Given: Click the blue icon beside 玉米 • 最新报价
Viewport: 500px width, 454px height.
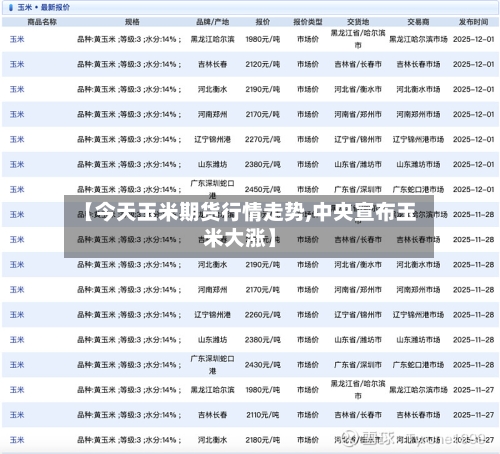Looking at the screenshot, I should [11, 7].
